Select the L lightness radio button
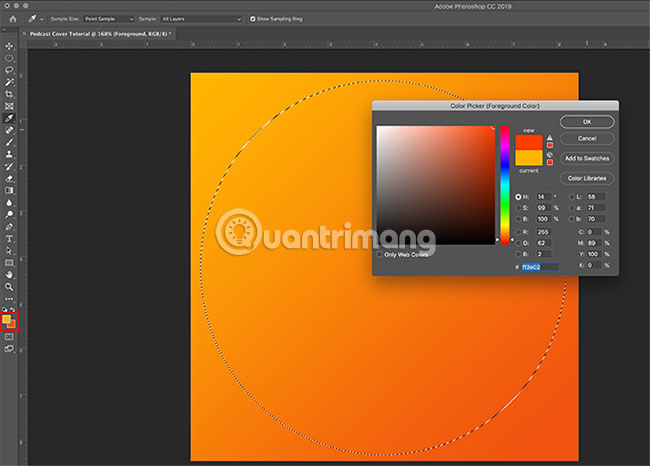The height and width of the screenshot is (466, 650). [572, 197]
